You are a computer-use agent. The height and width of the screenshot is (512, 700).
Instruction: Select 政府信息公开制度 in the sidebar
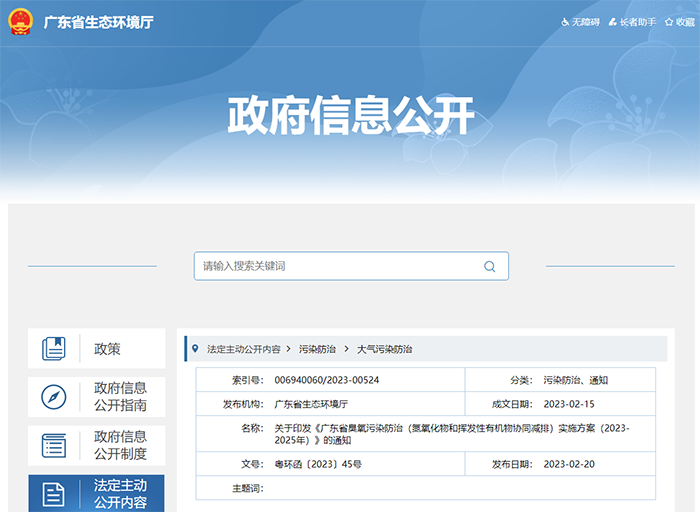click(120, 445)
